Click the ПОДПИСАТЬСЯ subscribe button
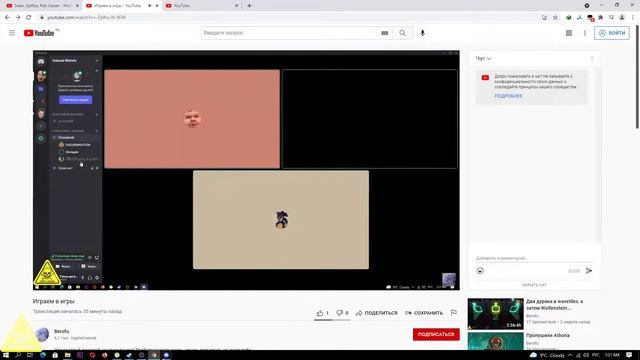The image size is (640, 360). click(436, 334)
